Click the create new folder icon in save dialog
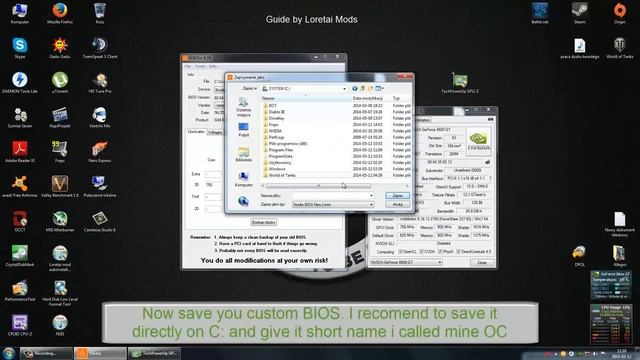Image resolution: width=640 pixels, height=360 pixels. point(370,88)
